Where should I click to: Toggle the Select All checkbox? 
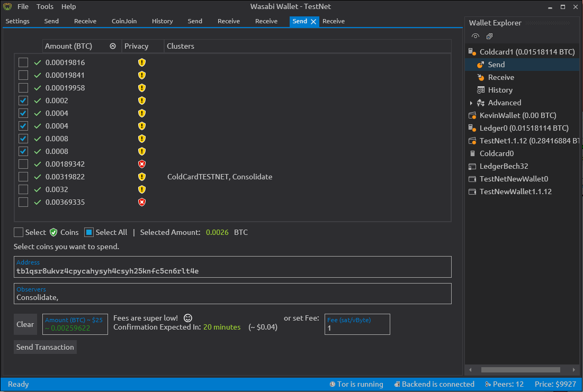pyautogui.click(x=89, y=232)
